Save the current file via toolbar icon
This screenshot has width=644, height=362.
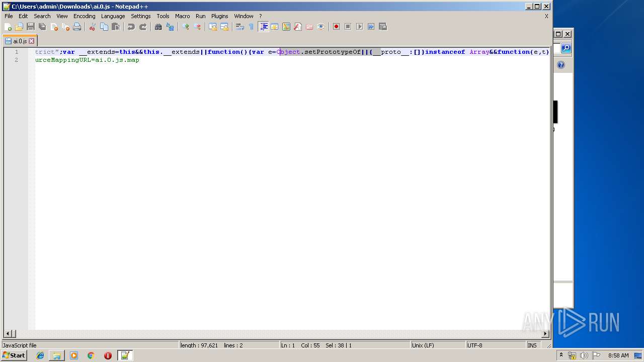[x=31, y=27]
